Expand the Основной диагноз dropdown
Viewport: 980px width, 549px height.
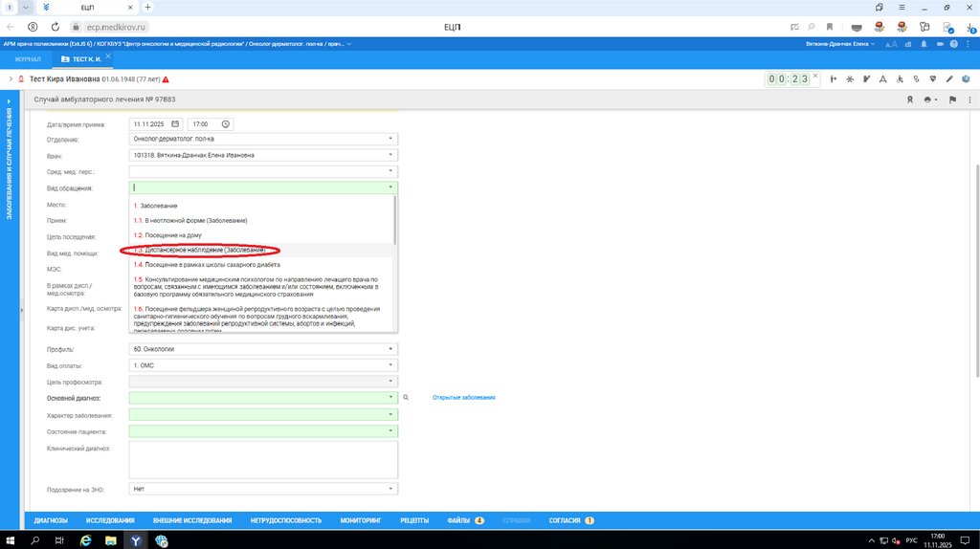390,397
